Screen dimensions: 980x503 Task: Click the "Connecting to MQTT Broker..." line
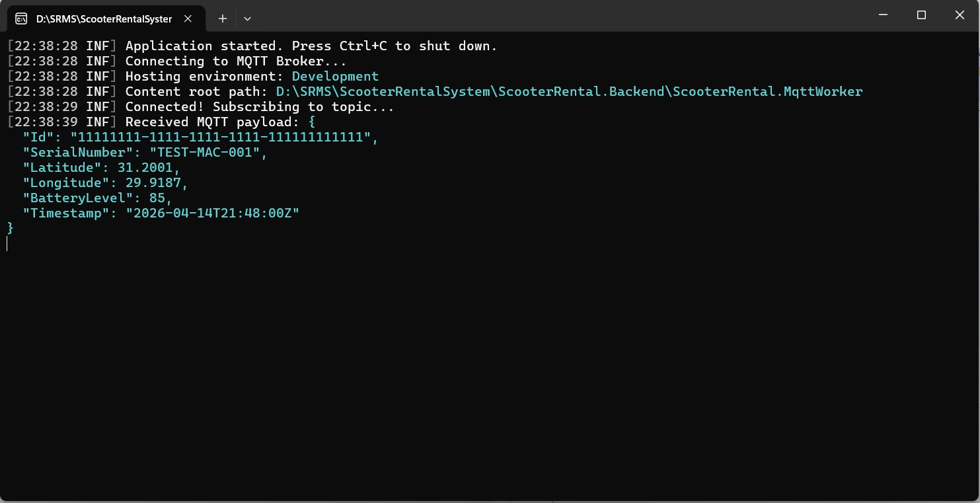(x=236, y=61)
